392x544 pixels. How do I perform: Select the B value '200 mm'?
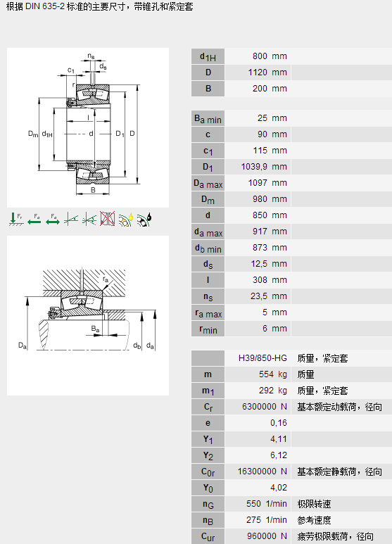pyautogui.click(x=270, y=89)
